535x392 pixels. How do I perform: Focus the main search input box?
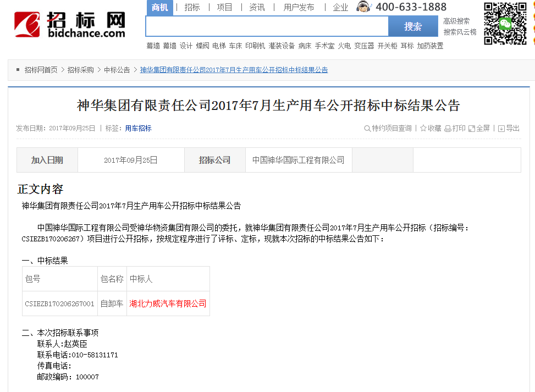(x=267, y=26)
